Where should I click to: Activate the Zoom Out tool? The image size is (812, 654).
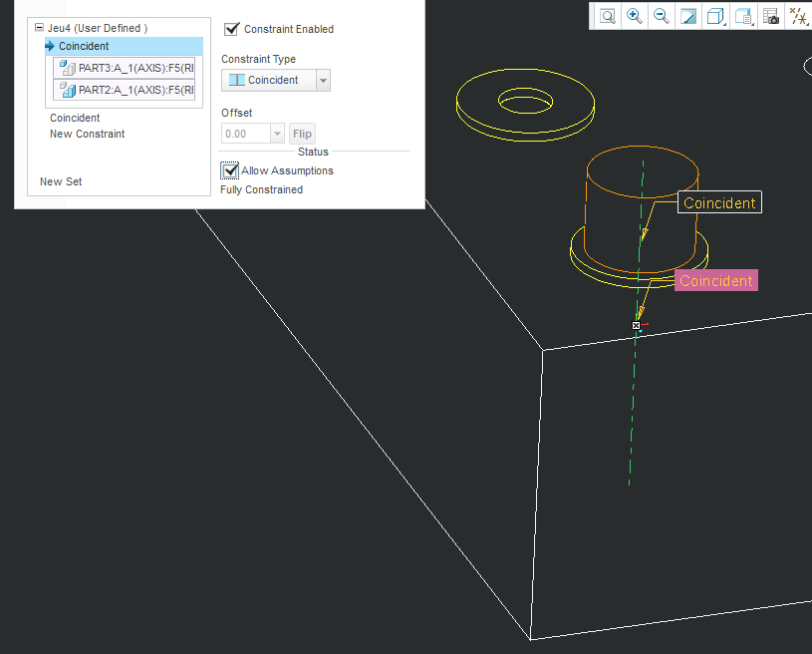click(x=661, y=16)
